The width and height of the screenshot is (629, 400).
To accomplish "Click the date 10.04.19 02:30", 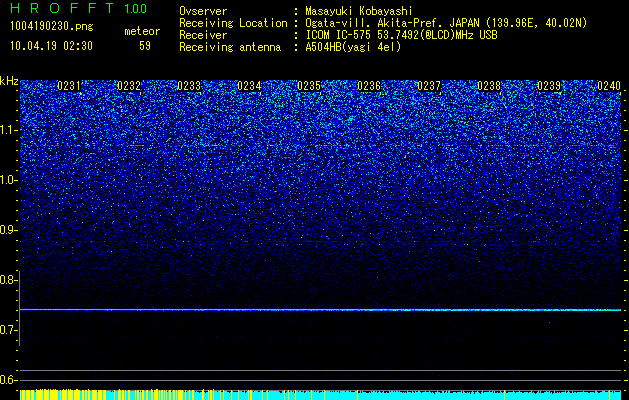I will click(x=51, y=46).
